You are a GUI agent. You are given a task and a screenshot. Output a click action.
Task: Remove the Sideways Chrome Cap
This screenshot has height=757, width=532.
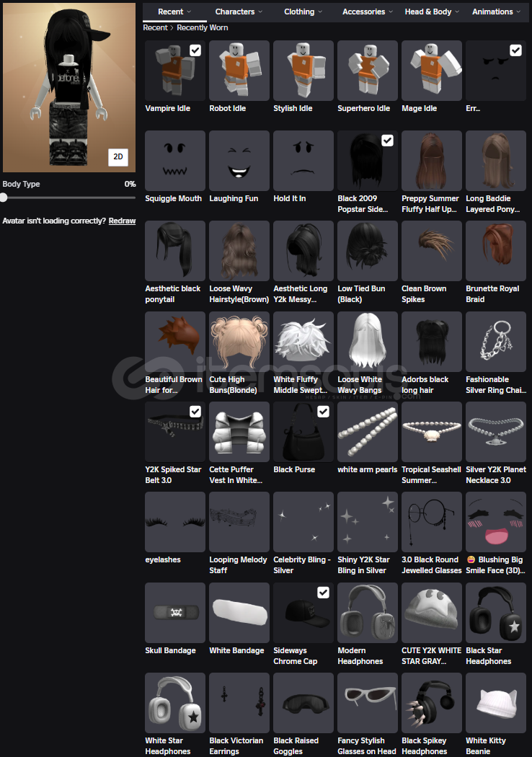(x=323, y=593)
